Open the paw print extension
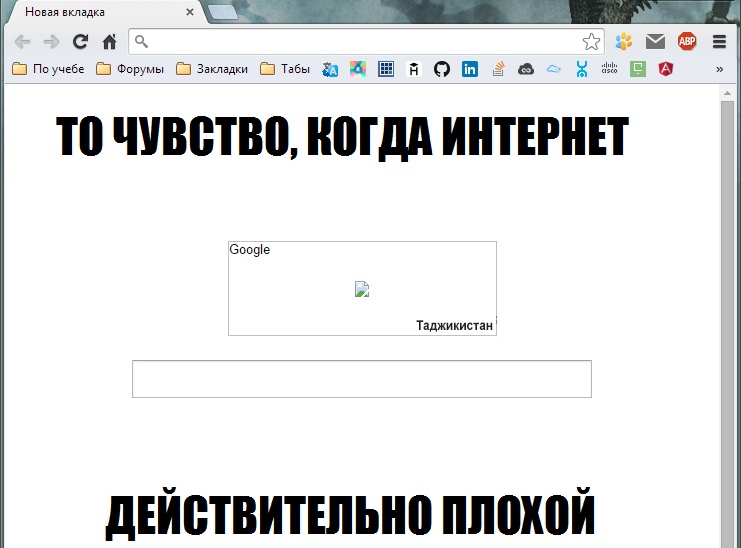 point(624,41)
